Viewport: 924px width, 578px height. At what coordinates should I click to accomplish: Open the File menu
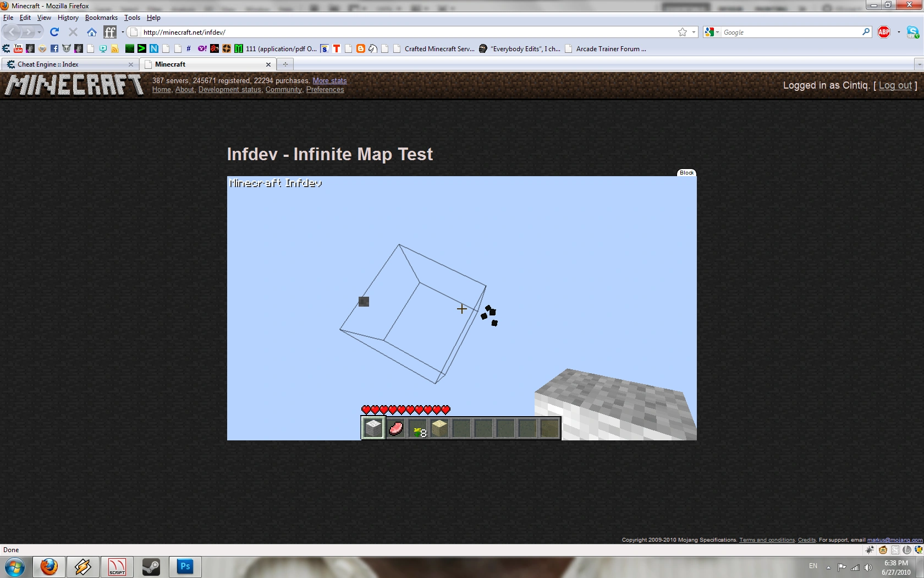pos(8,18)
